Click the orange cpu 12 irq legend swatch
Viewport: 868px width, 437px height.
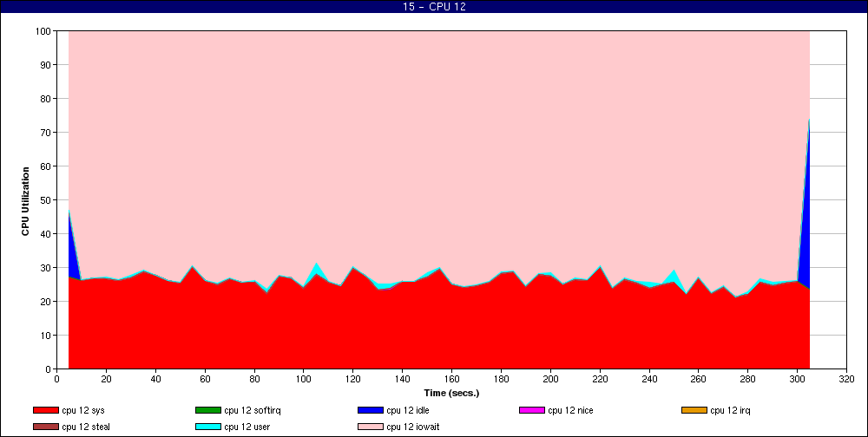pos(694,410)
